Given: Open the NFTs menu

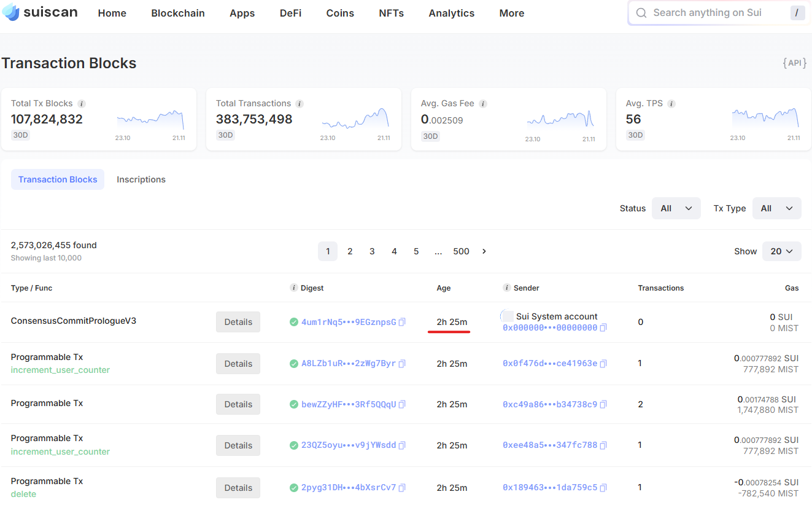Looking at the screenshot, I should [x=392, y=13].
